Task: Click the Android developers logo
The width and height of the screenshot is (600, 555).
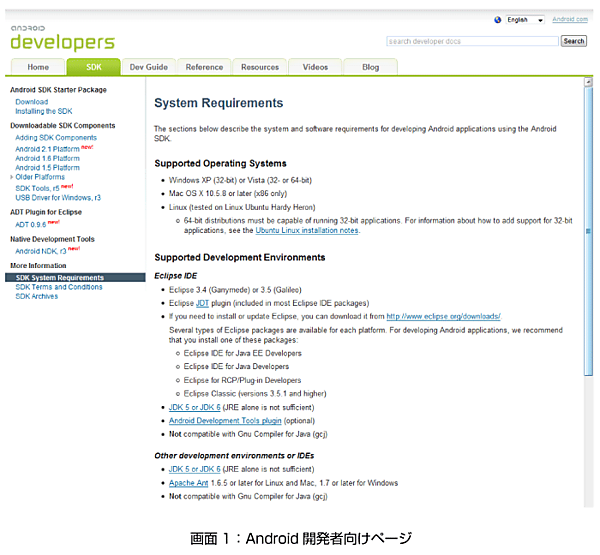Action: (x=62, y=38)
